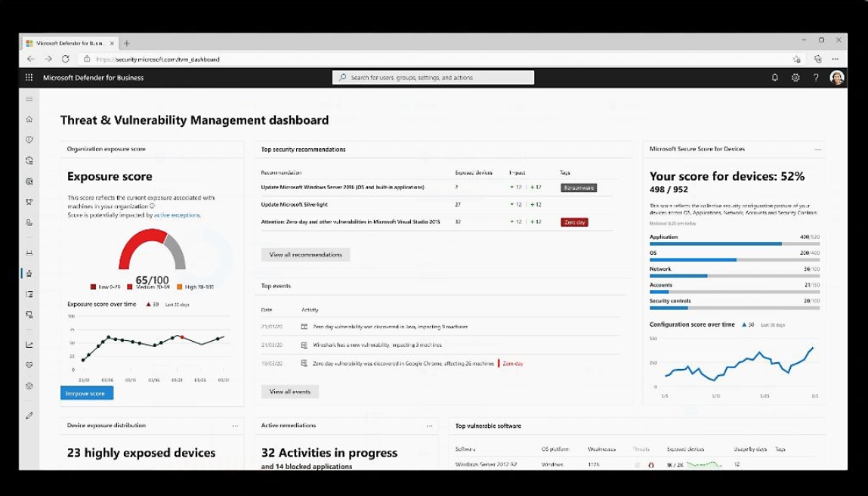Open the Visual Studio 2015 zero-day recommendation
The image size is (868, 496).
351,222
